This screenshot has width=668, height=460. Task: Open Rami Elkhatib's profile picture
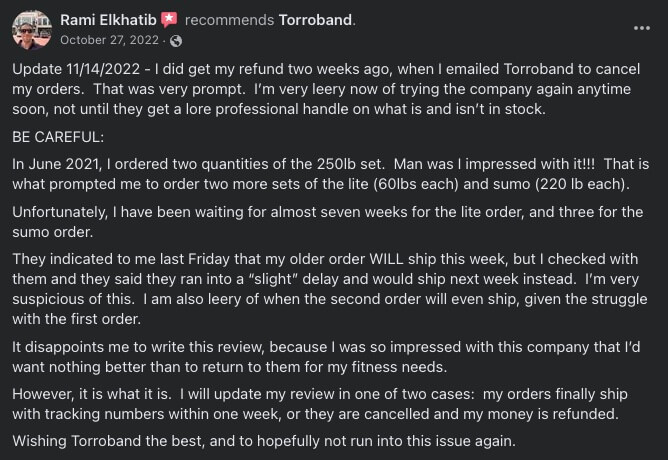[x=32, y=30]
